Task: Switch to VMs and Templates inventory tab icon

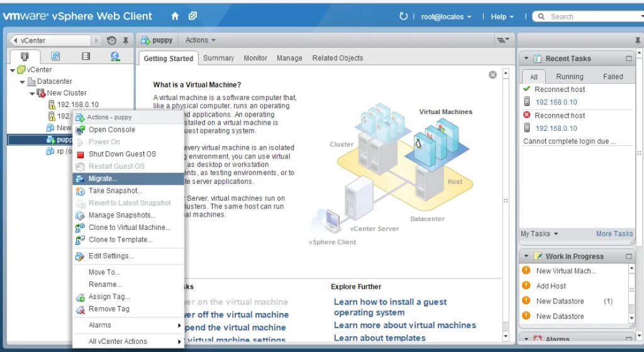Action: pyautogui.click(x=55, y=56)
